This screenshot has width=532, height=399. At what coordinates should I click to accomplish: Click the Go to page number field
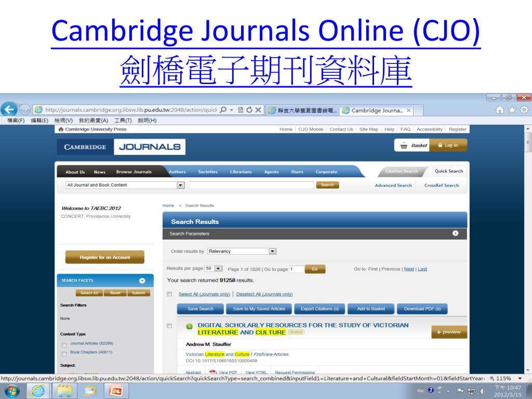coord(296,269)
